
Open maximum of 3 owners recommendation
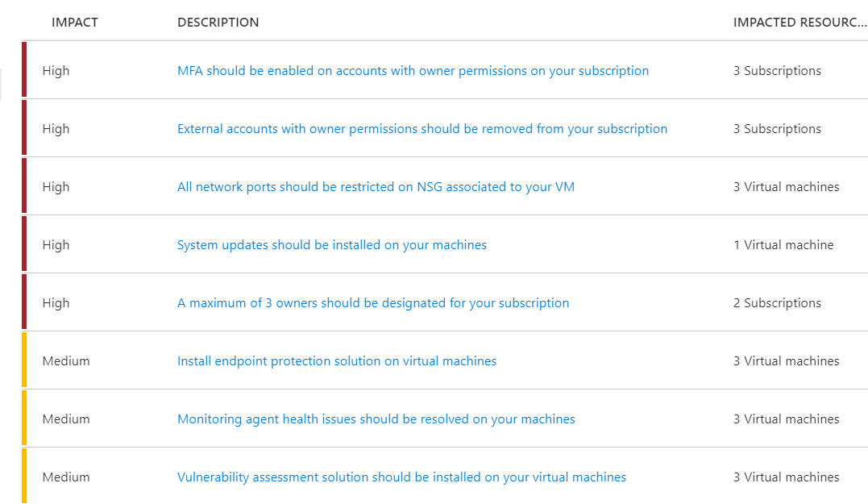click(373, 303)
